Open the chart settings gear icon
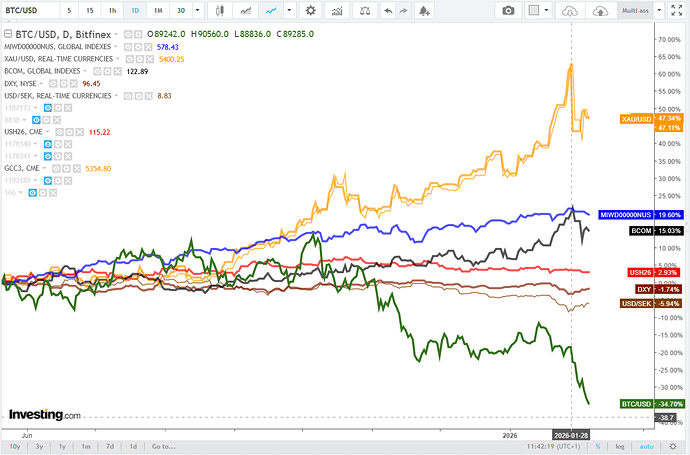This screenshot has width=690, height=455. click(311, 10)
